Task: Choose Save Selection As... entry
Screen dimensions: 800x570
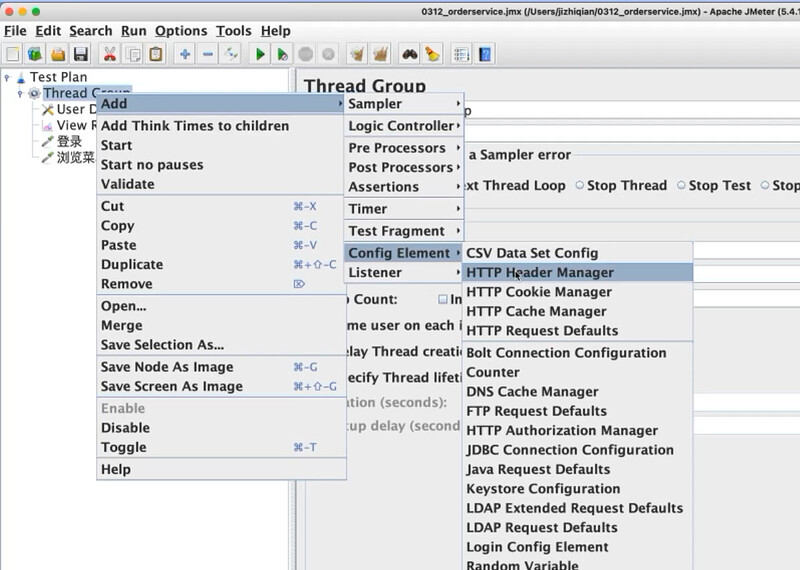Action: 221,345
